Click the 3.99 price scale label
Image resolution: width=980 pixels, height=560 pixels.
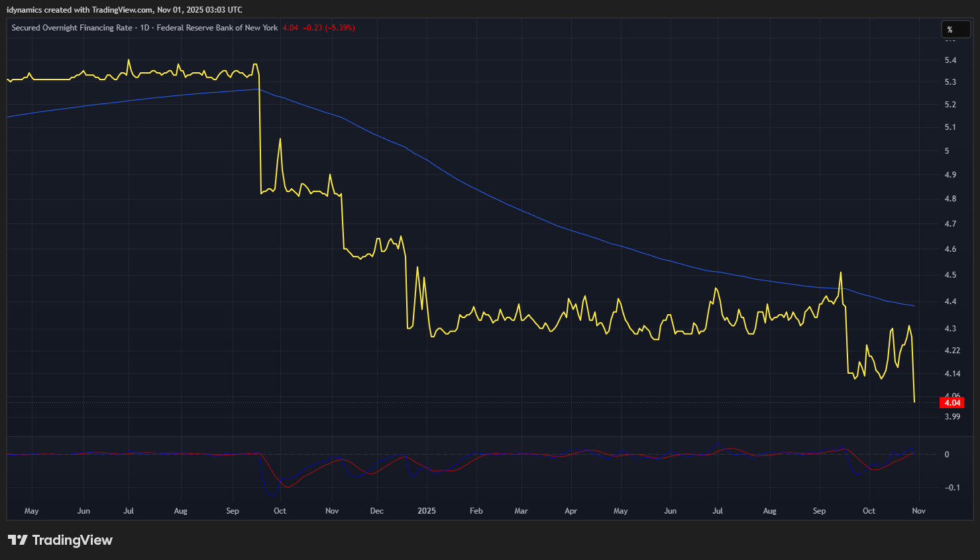pos(952,417)
